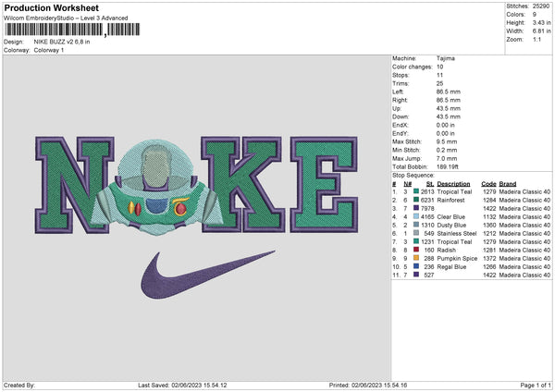The width and height of the screenshot is (555, 392).
Task: Click the stitch count 7978
Action: point(427,208)
